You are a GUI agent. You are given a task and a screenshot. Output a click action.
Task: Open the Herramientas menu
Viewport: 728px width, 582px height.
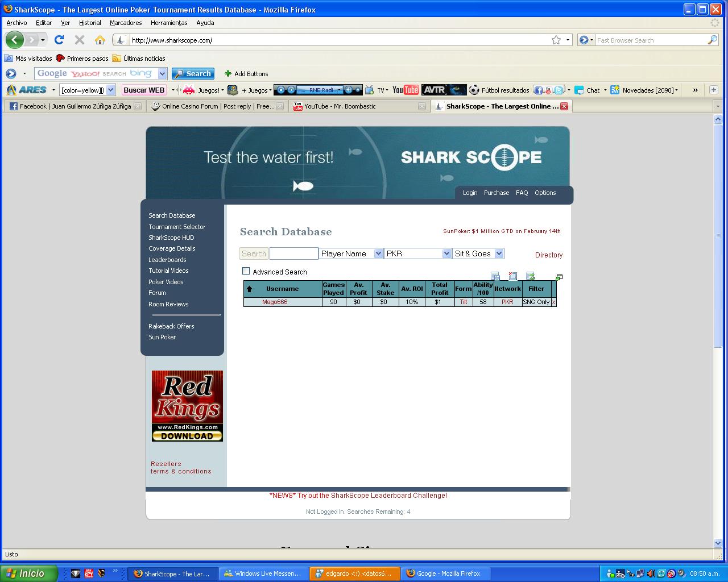(169, 23)
